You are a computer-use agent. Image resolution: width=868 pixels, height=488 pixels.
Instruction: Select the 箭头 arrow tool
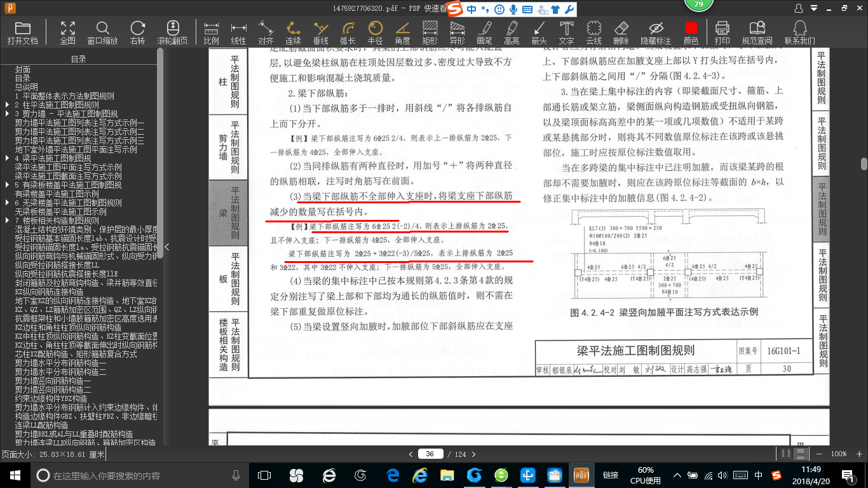tap(539, 33)
